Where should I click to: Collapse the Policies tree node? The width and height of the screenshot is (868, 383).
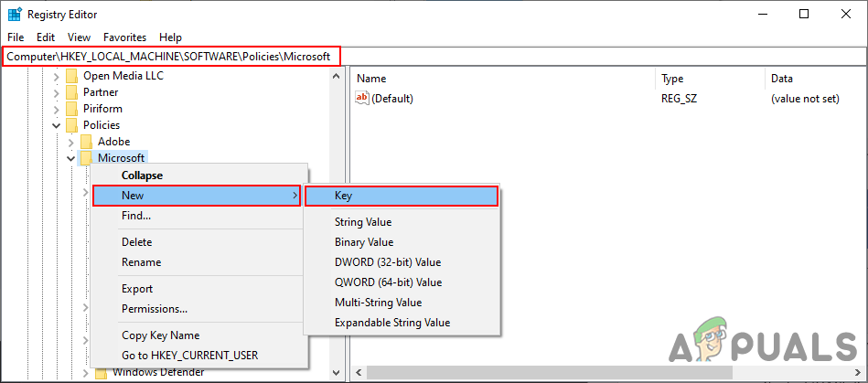pos(57,125)
